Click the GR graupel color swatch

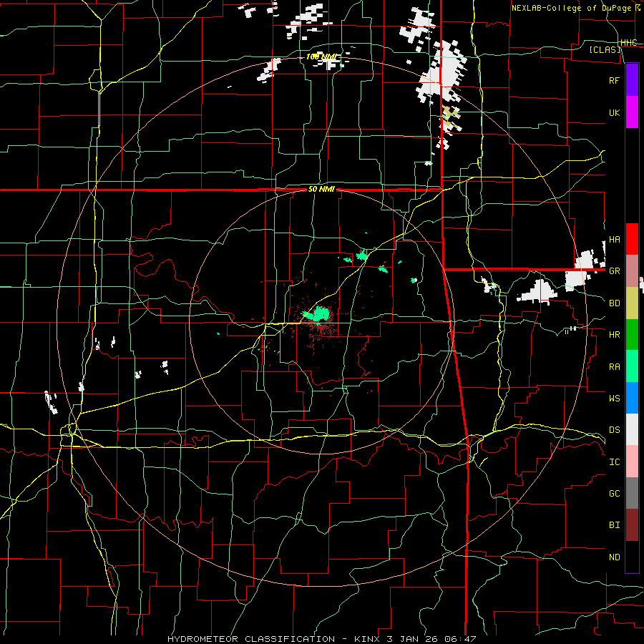coord(632,270)
